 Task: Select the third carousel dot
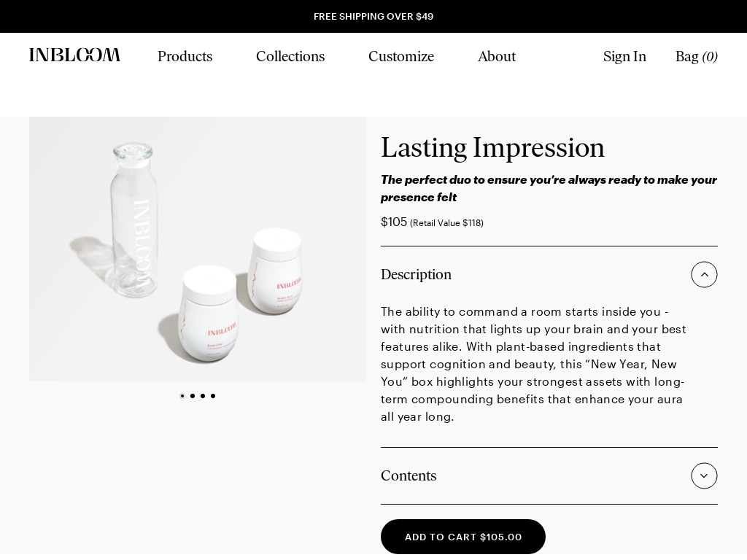203,396
